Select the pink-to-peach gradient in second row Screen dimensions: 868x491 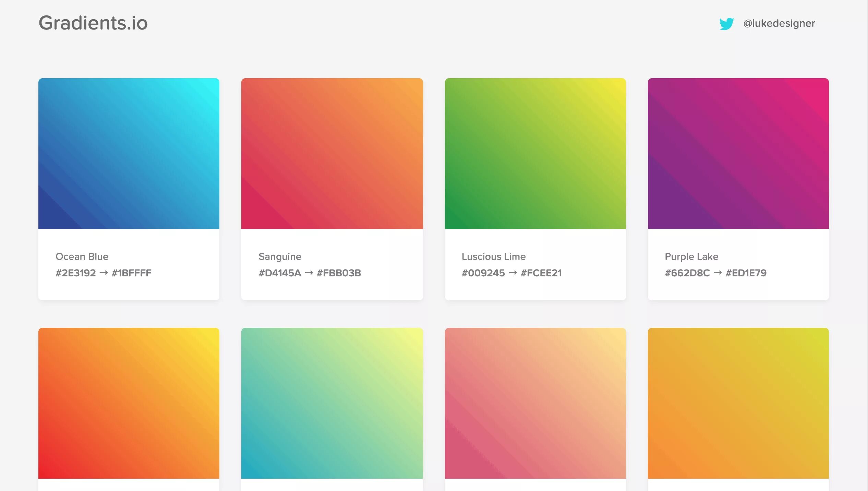point(535,403)
